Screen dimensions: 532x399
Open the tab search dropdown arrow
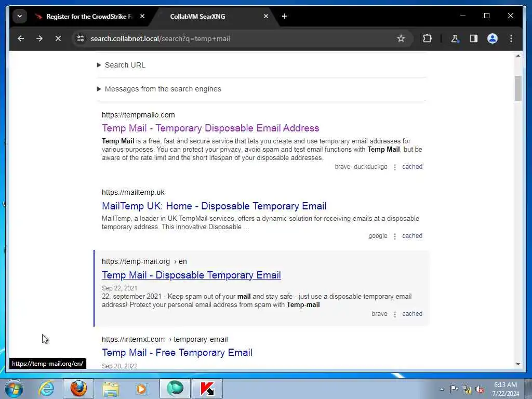[20, 16]
